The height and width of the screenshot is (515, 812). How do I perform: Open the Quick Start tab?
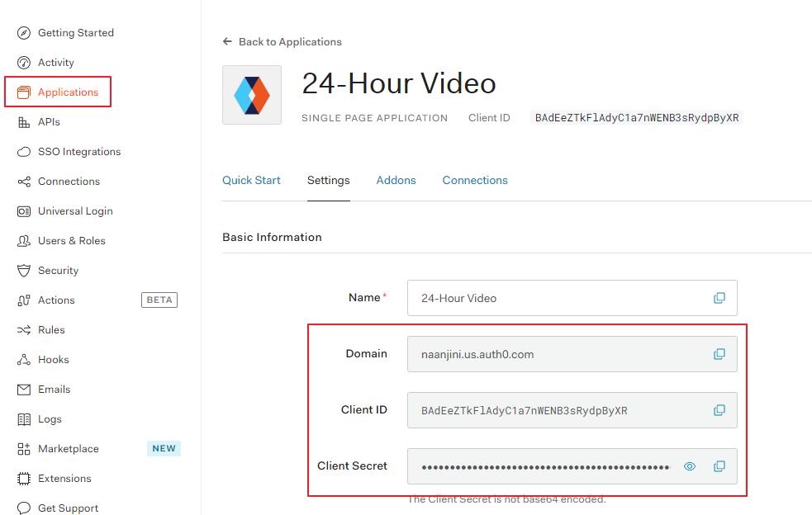coord(251,180)
